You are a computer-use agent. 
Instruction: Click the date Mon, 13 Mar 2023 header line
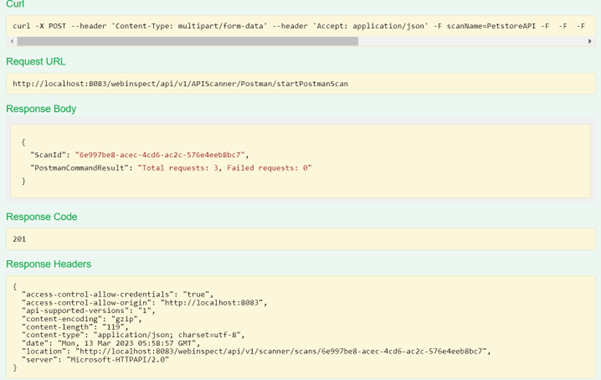(111, 343)
